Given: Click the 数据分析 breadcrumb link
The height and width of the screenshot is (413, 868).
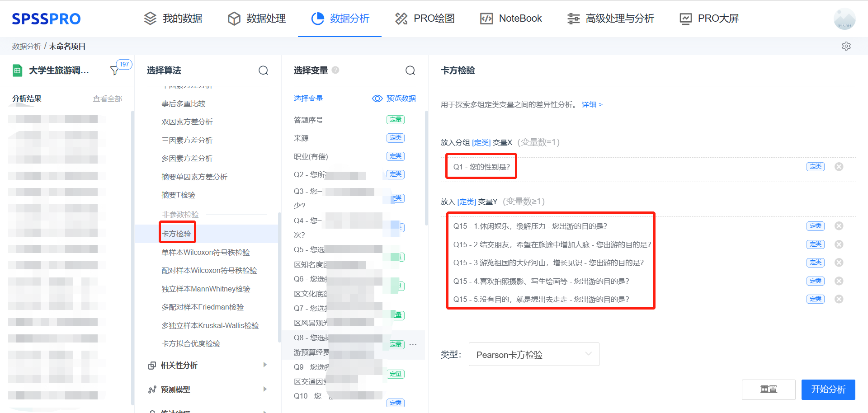Looking at the screenshot, I should (27, 46).
